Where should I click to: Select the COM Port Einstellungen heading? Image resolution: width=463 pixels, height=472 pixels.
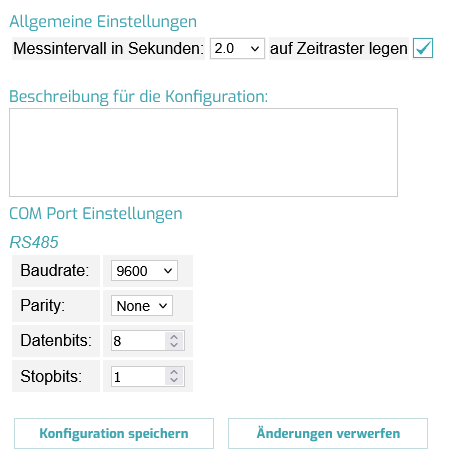point(96,214)
